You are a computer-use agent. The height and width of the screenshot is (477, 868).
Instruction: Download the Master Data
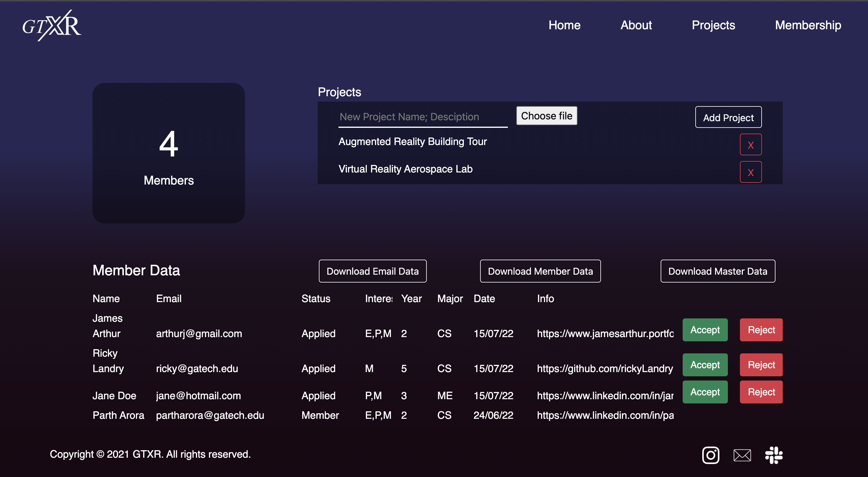pyautogui.click(x=717, y=271)
